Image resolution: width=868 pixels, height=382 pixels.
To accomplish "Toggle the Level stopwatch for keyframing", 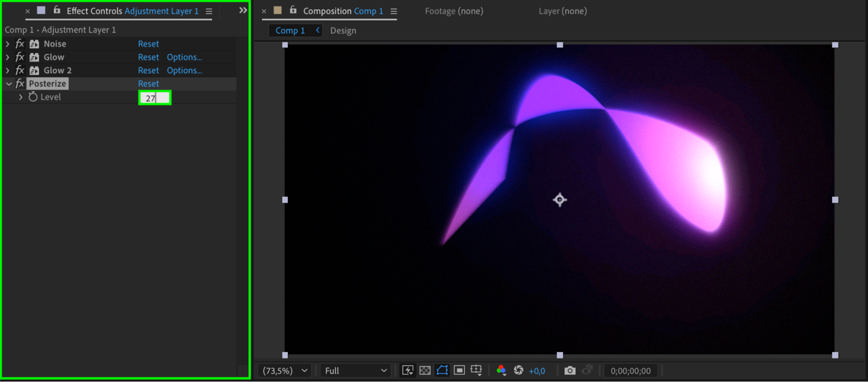I will pyautogui.click(x=33, y=97).
